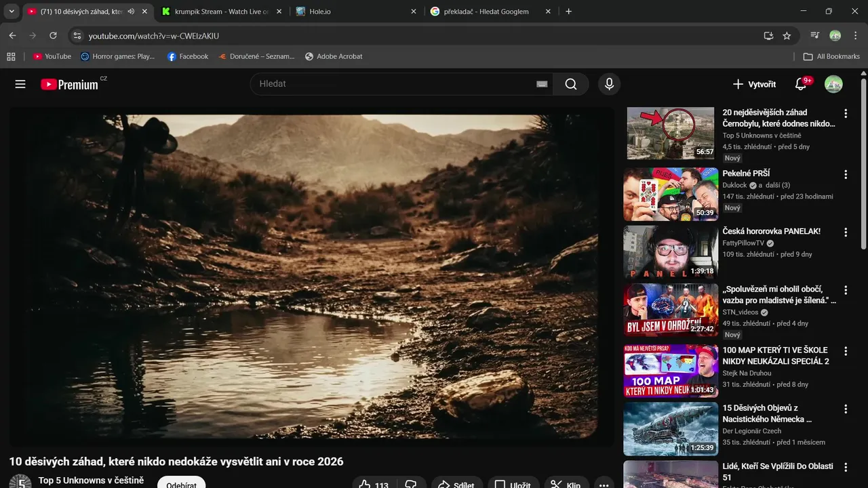Open Der Legionär Czech channel name
This screenshot has height=488, width=868.
click(751, 431)
